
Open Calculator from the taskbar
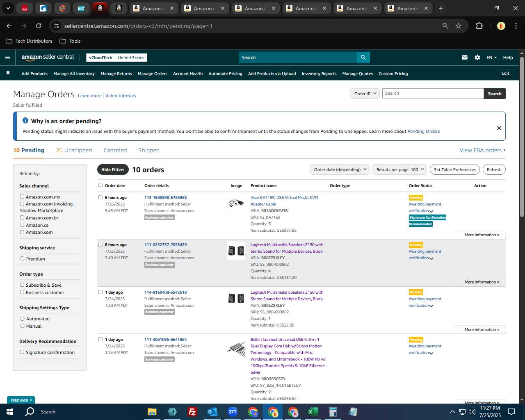pos(333,412)
